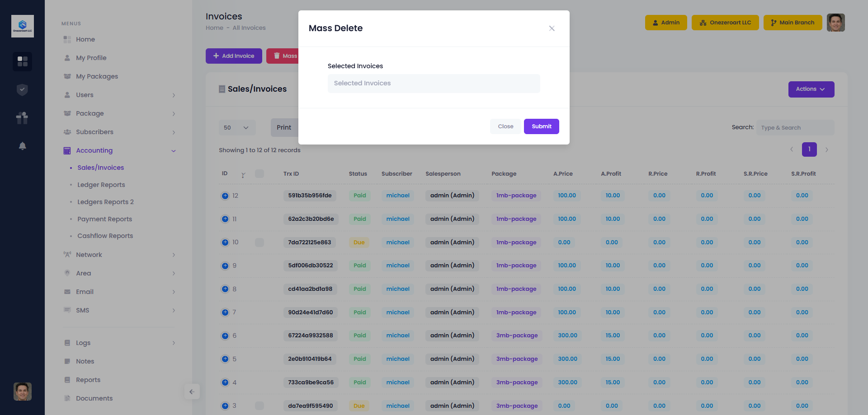Image resolution: width=868 pixels, height=415 pixels.
Task: Open Ledger Reports in the sidebar
Action: [101, 185]
